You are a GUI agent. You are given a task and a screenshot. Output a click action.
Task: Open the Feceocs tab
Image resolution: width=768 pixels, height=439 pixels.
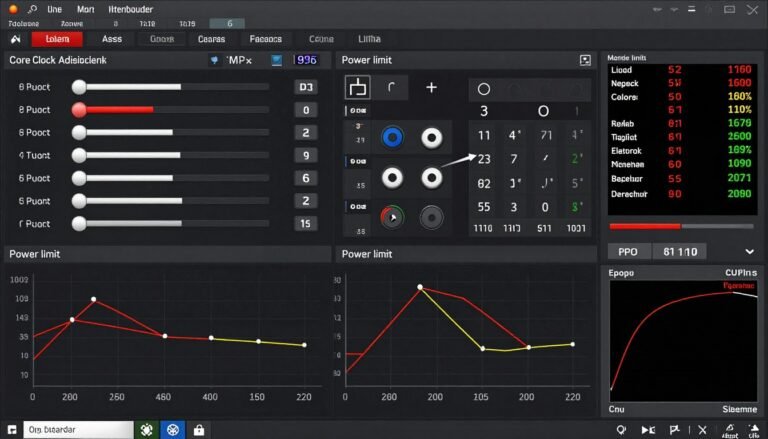(265, 39)
